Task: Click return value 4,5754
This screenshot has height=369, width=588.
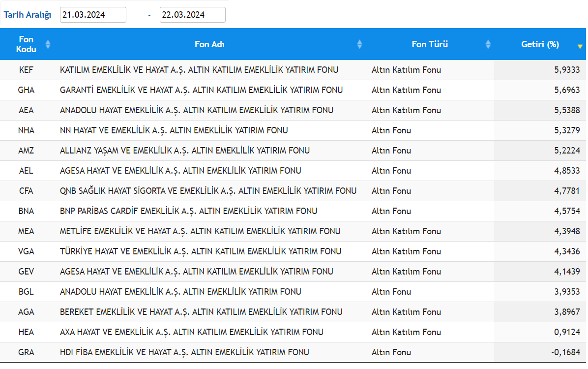Action: click(x=567, y=212)
